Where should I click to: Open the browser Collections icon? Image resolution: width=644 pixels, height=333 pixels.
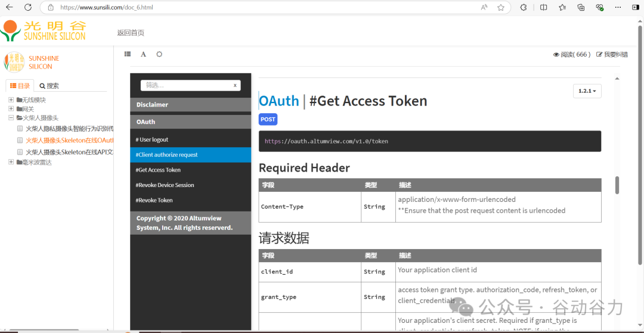(581, 8)
